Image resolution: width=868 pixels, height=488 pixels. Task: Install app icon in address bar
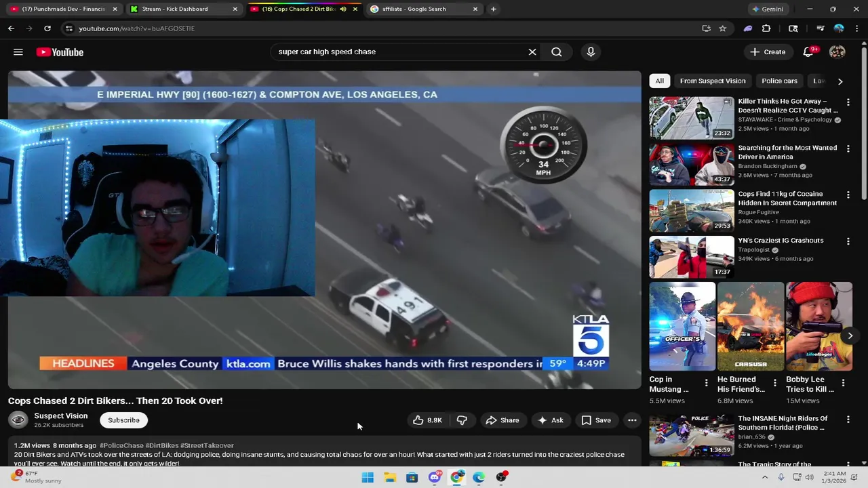pos(706,28)
